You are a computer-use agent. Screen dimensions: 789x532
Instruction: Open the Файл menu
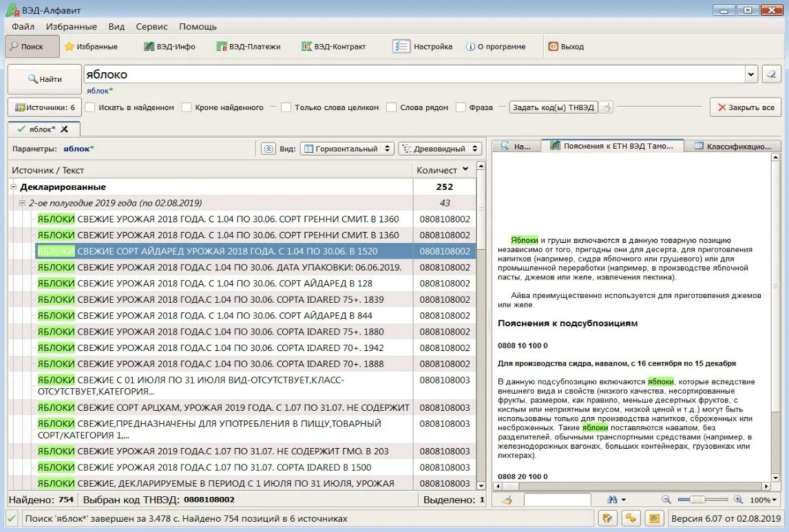23,27
